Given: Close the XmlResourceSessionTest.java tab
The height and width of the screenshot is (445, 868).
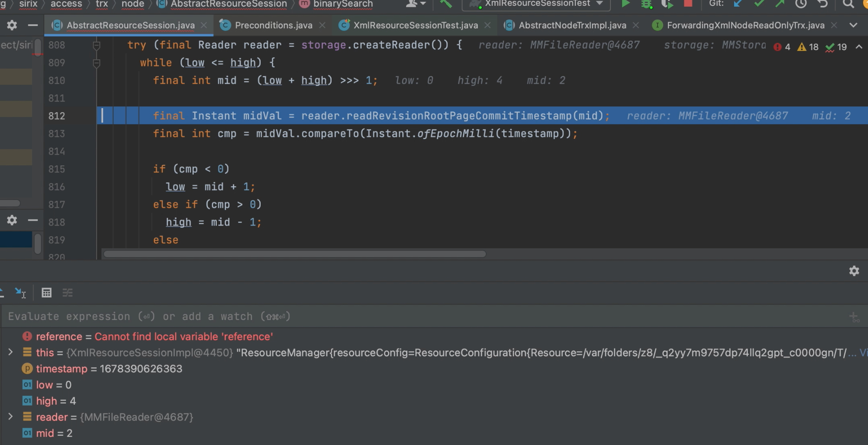Looking at the screenshot, I should coord(488,25).
